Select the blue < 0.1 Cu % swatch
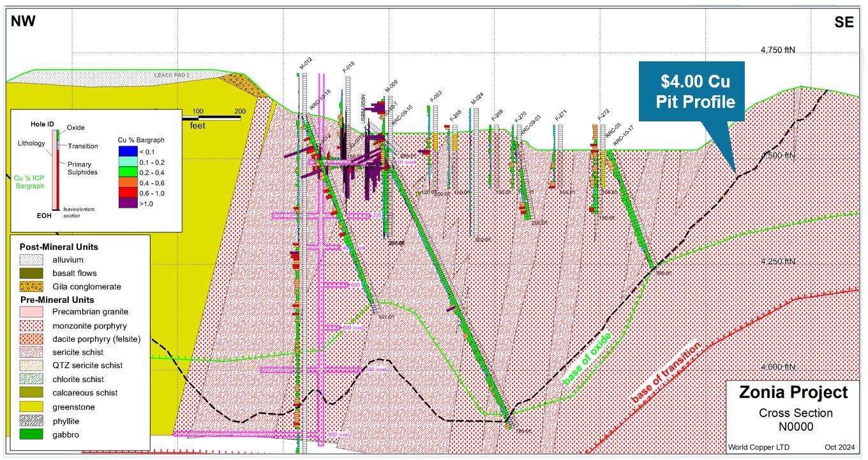This screenshot has width=868, height=460. pyautogui.click(x=130, y=151)
